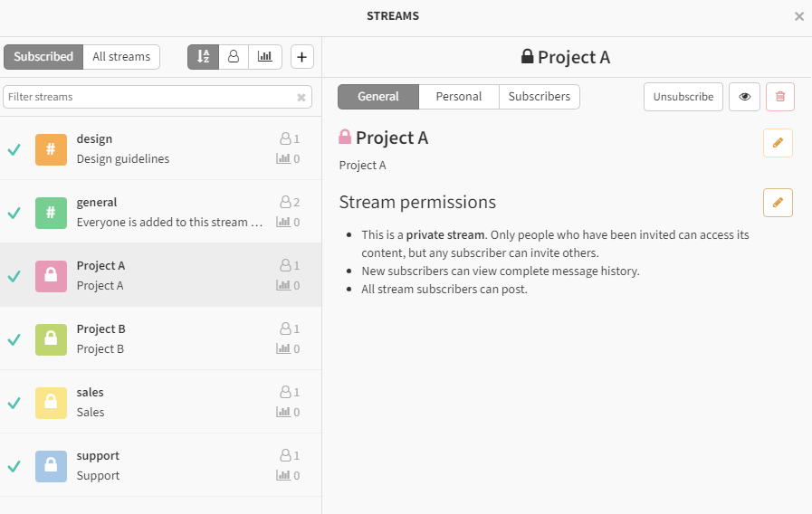Click 'All stream subscribers can post.'
The width and height of the screenshot is (812, 514).
point(444,290)
